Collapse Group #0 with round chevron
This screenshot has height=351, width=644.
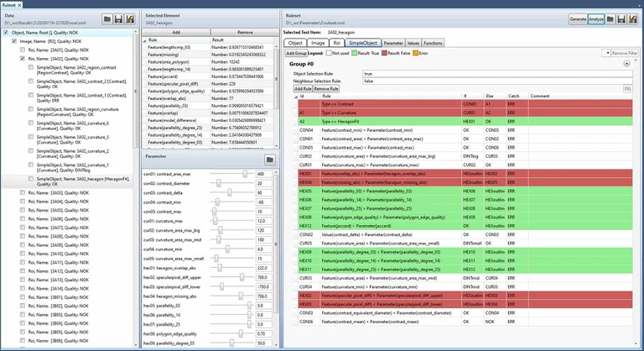tap(626, 64)
